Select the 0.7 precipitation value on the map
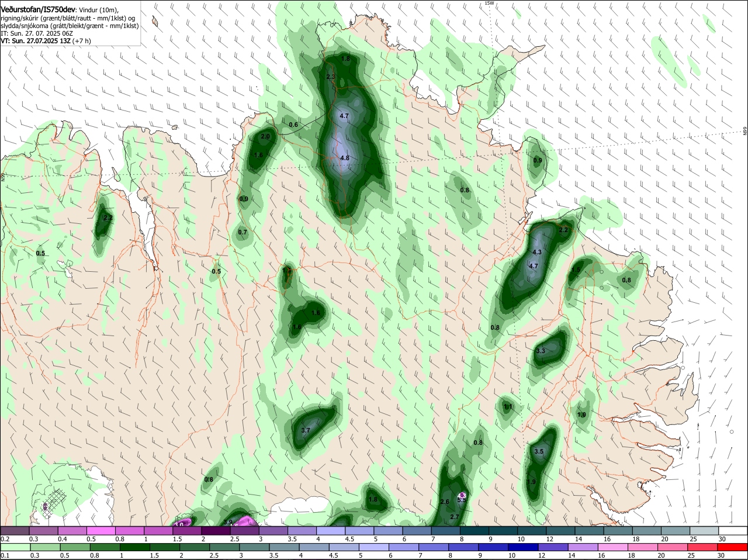 click(243, 232)
